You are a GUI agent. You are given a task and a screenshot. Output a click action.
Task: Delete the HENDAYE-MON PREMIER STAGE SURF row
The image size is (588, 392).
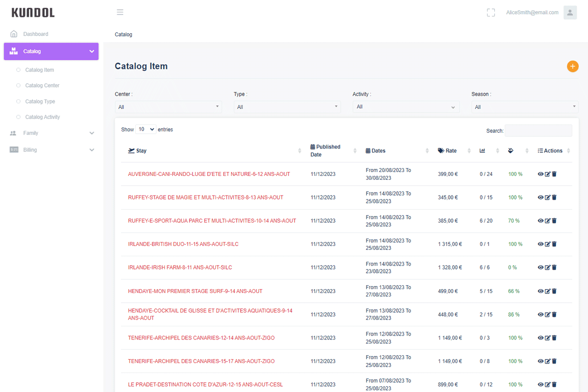point(554,291)
